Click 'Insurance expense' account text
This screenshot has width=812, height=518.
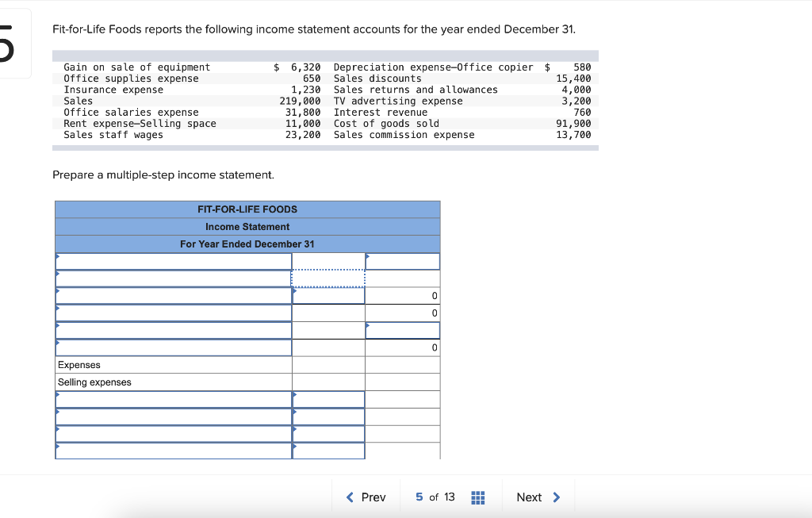click(113, 90)
